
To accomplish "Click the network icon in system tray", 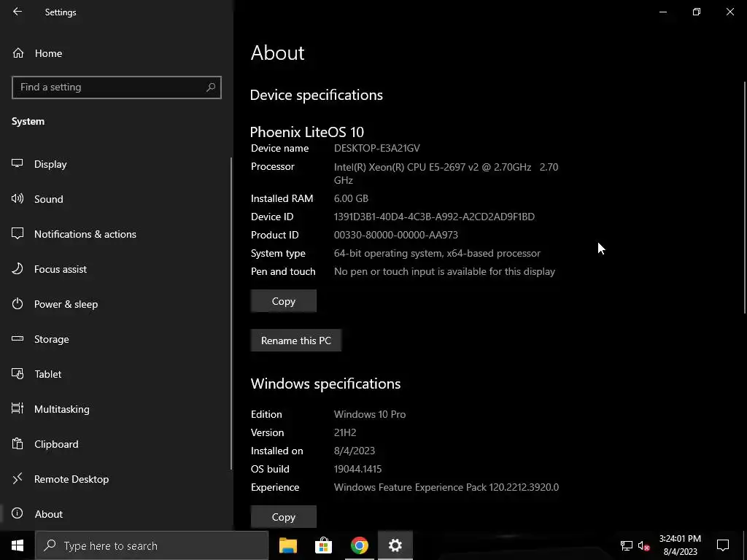I will pyautogui.click(x=626, y=545).
